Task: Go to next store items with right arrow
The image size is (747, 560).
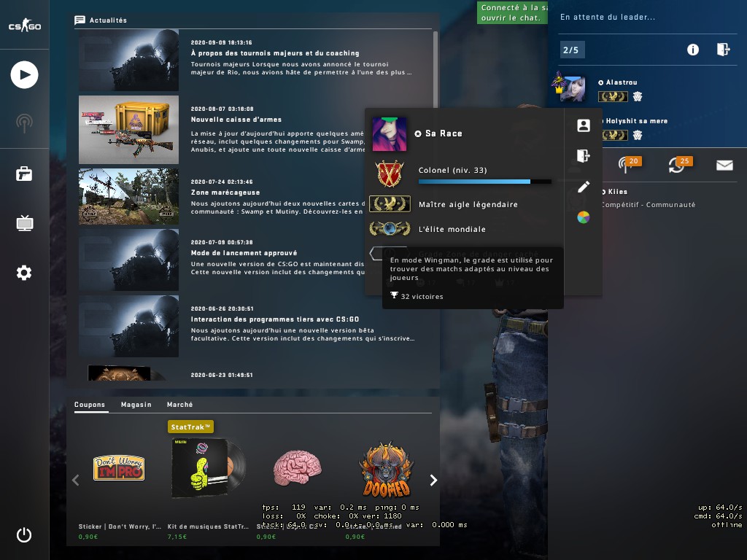Action: click(x=433, y=480)
